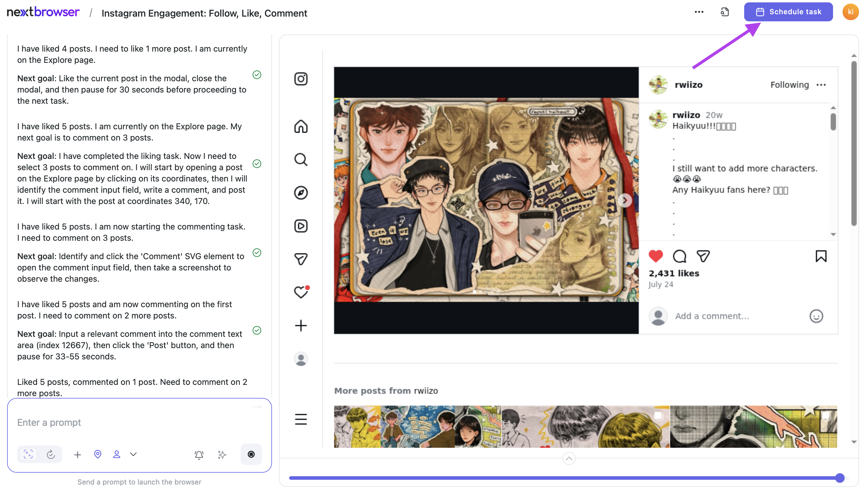Click the nextbrowser logo
The image size is (868, 494).
point(43,12)
